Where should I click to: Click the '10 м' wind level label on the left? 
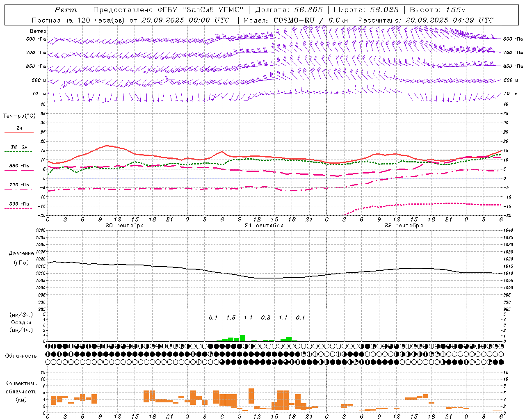point(39,94)
